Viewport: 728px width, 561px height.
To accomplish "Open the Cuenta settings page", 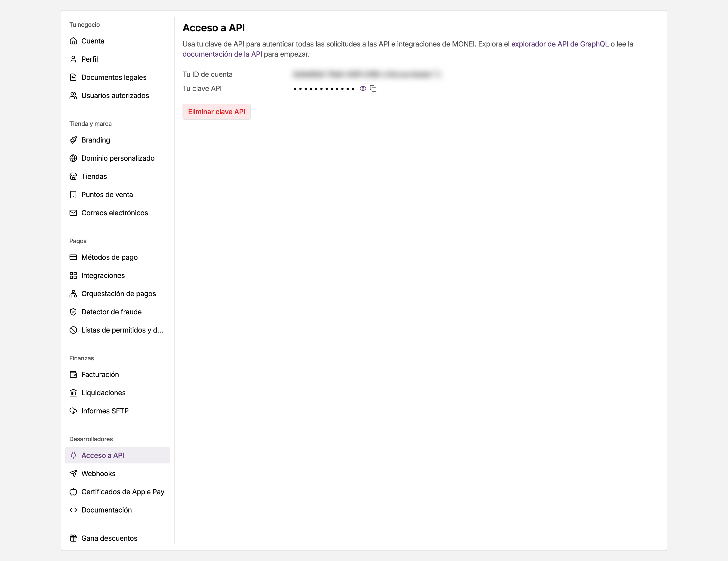I will tap(118, 41).
